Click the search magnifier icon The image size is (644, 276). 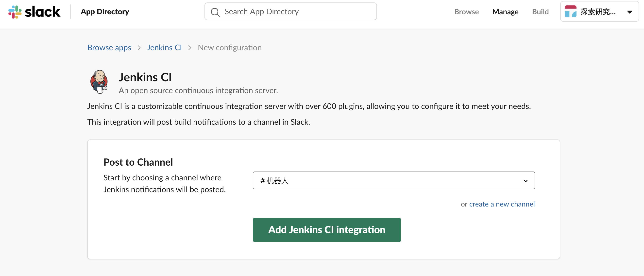[x=215, y=12]
